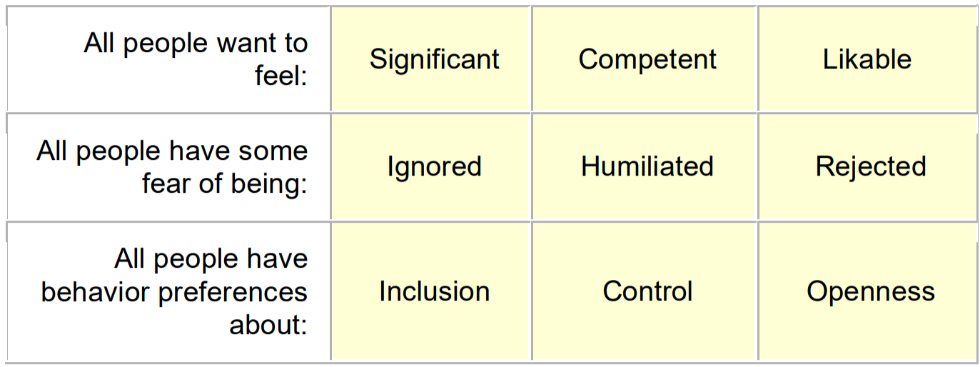Click the word "some" in second row header

click(273, 151)
